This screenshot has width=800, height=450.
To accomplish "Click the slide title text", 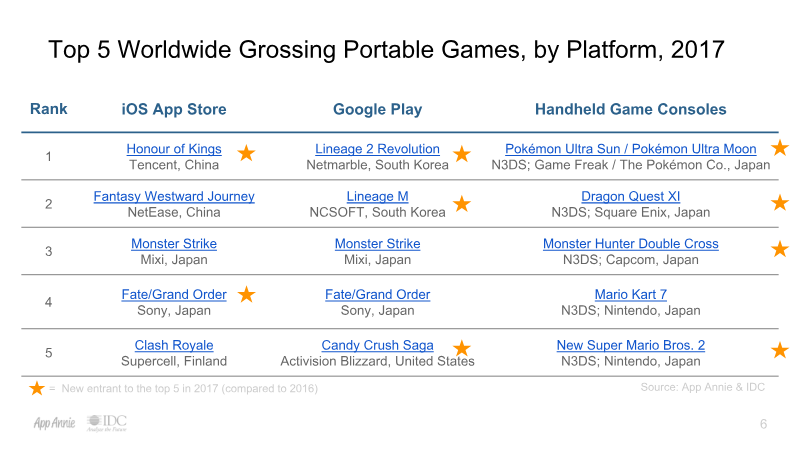I will tap(386, 48).
